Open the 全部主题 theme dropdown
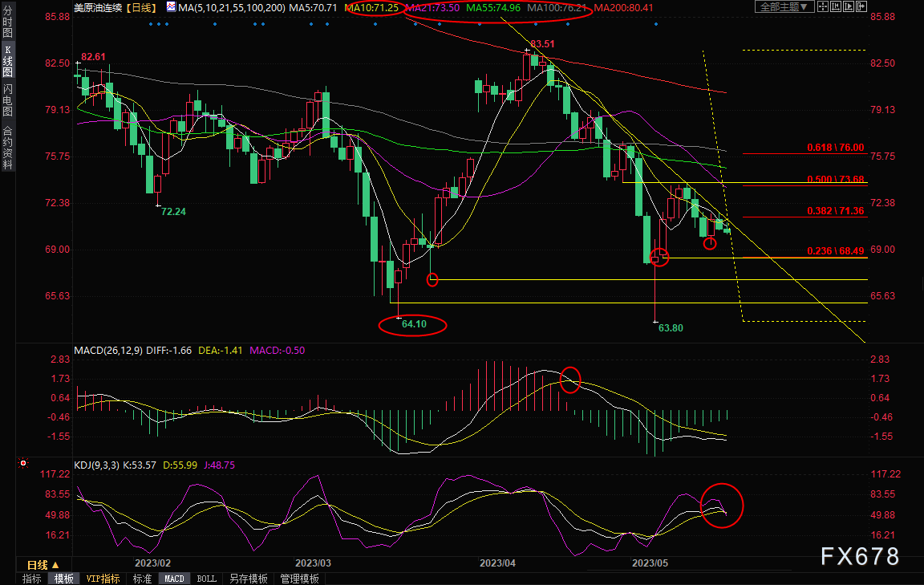 tap(784, 6)
